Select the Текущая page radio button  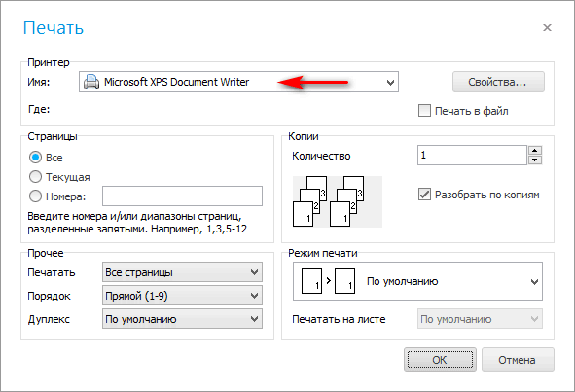(35, 177)
